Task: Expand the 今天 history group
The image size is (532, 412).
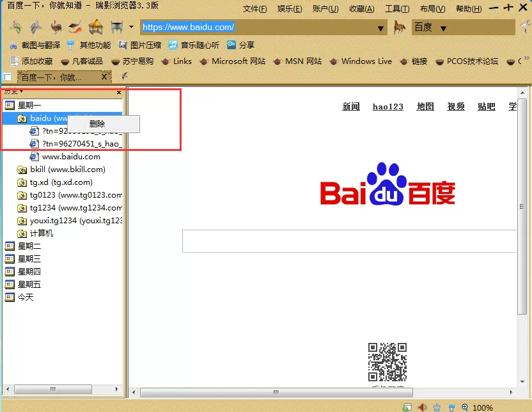Action: click(19, 297)
